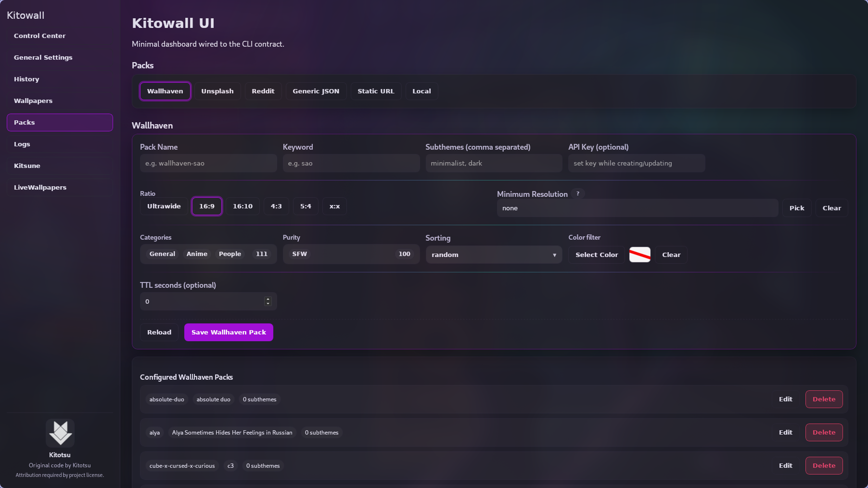Switch to the Unsplash pack source
Screen dimensions: 868x488
[x=217, y=91]
